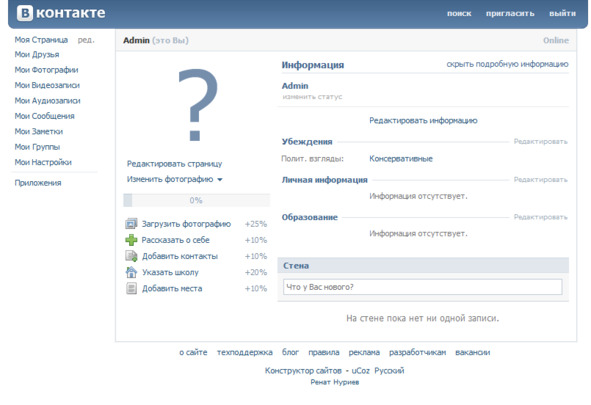
Task: Click Редактировать next to Убеждения section
Action: tap(540, 142)
